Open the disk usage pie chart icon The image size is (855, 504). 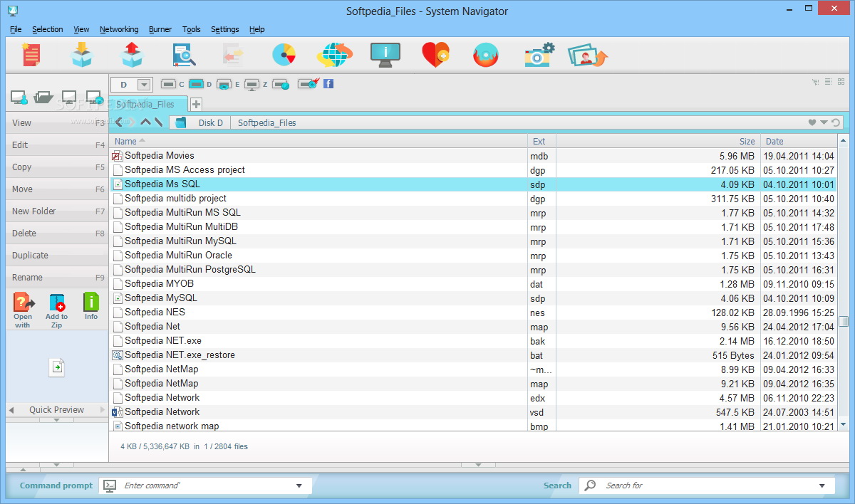tap(284, 55)
